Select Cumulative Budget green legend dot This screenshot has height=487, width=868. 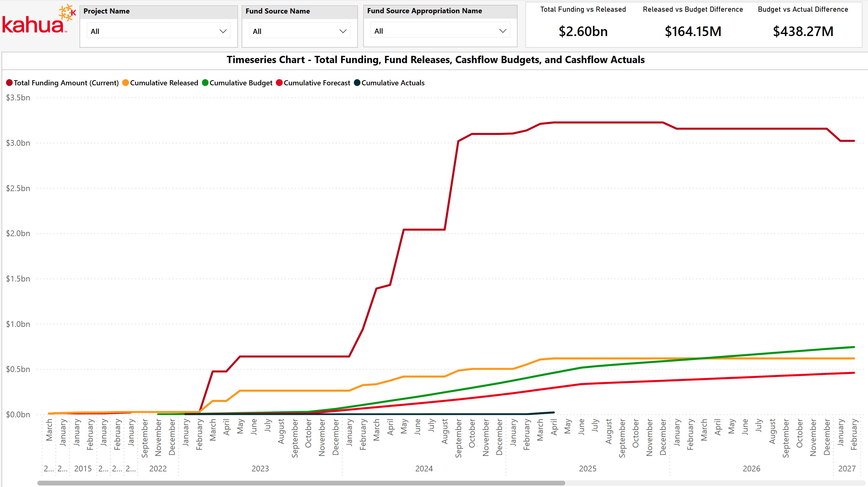click(x=205, y=83)
